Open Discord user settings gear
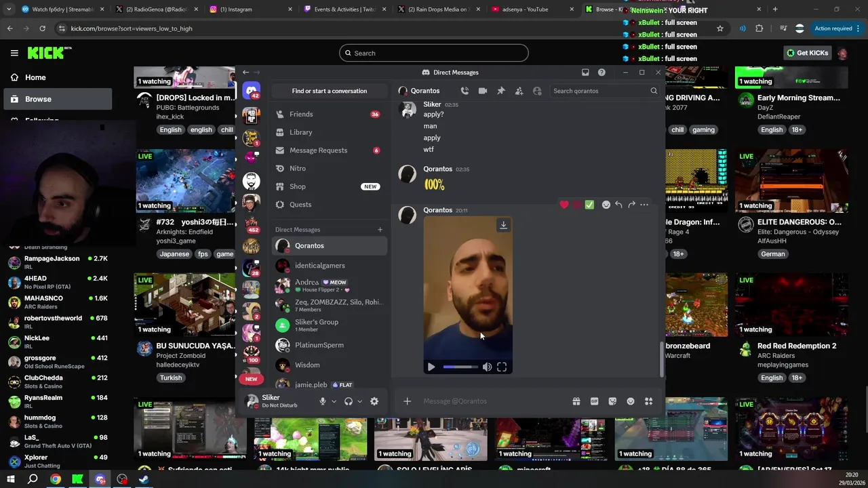The image size is (868, 488). pyautogui.click(x=374, y=401)
